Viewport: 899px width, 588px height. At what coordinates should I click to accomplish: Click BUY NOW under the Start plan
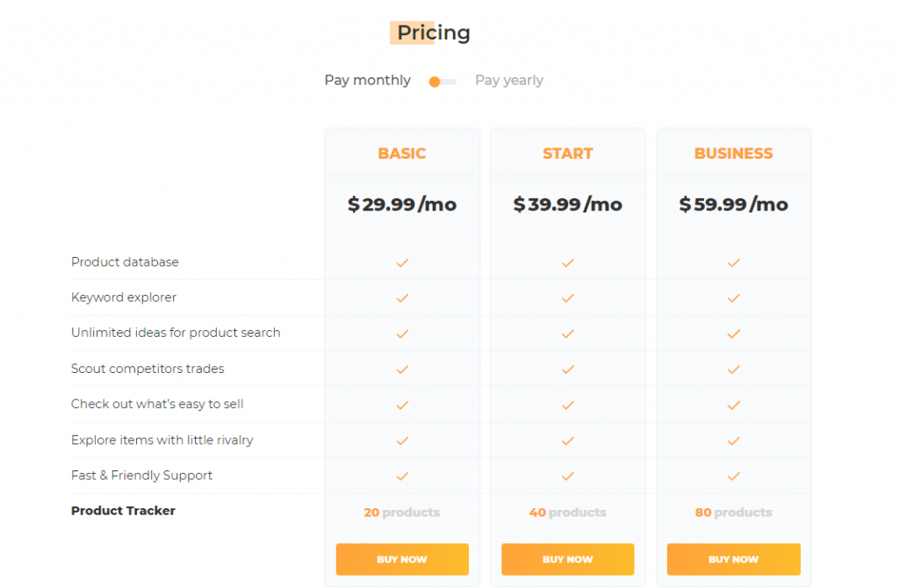point(568,559)
